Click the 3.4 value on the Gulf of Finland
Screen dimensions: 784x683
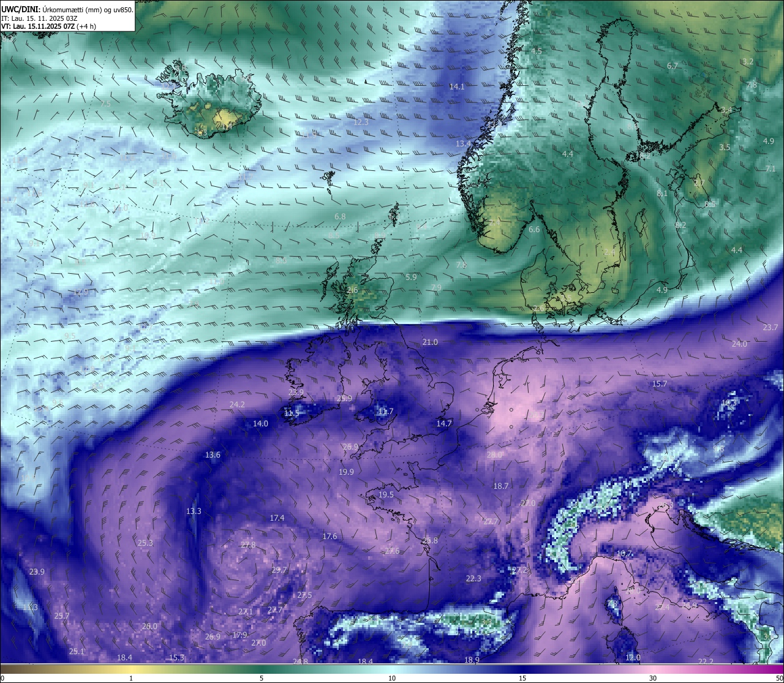(726, 110)
